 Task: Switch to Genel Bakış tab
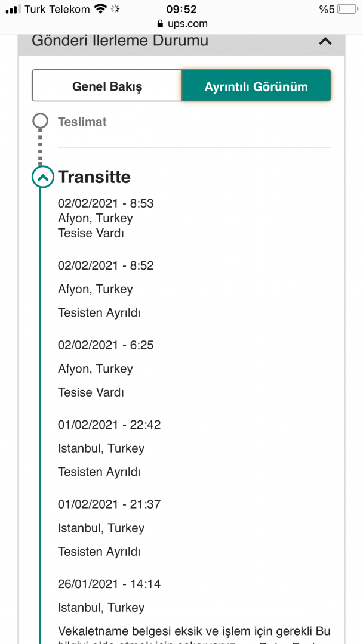click(x=107, y=86)
